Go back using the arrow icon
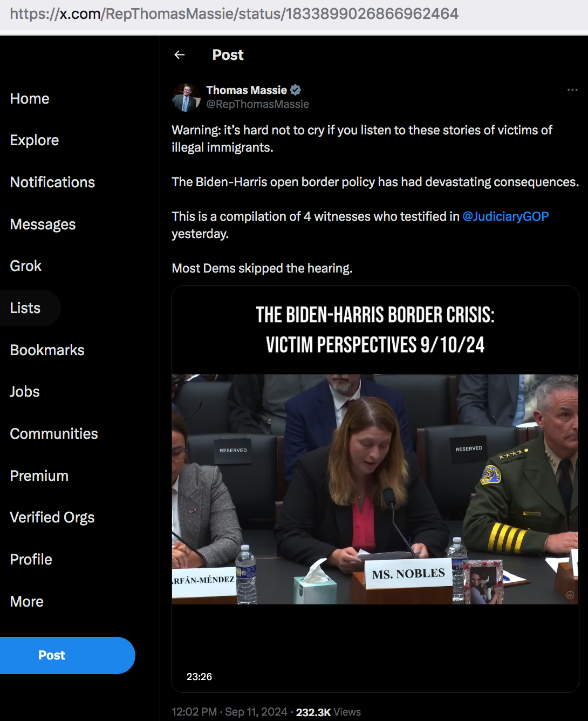The height and width of the screenshot is (721, 588). click(180, 55)
